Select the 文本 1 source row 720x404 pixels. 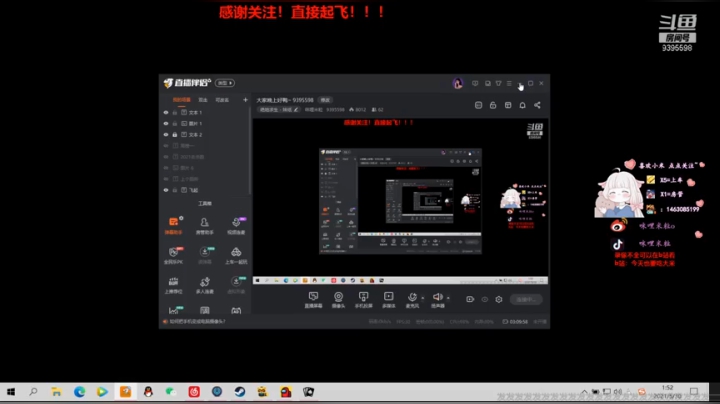[x=205, y=112]
